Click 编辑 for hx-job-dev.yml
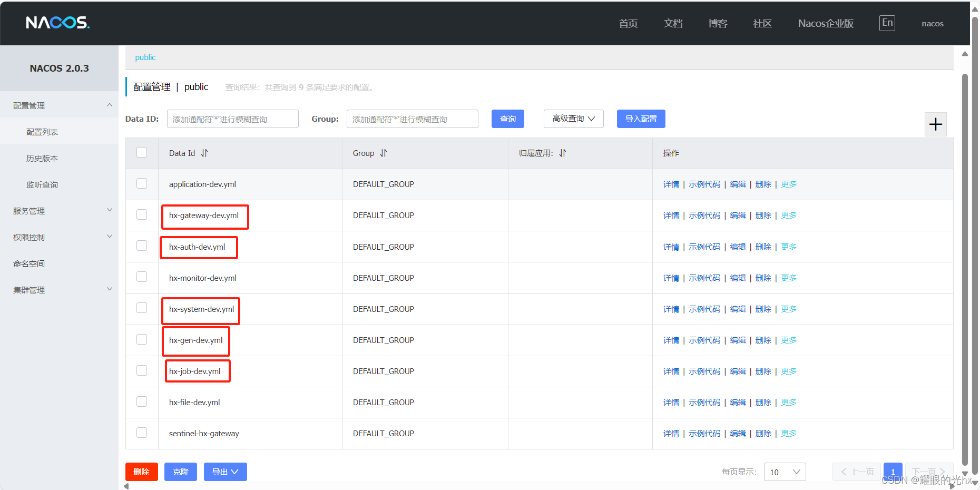The width and height of the screenshot is (980, 490). click(x=738, y=371)
